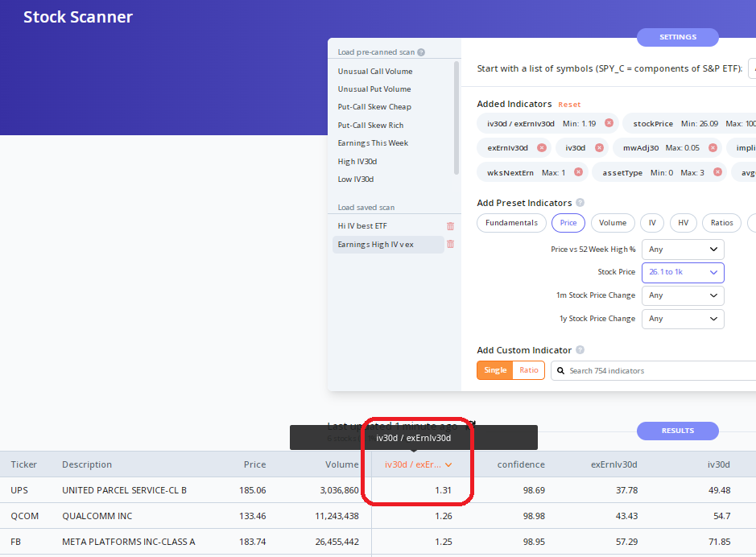The image size is (756, 557).
Task: Expand the Stock Price dropdown
Action: [683, 272]
